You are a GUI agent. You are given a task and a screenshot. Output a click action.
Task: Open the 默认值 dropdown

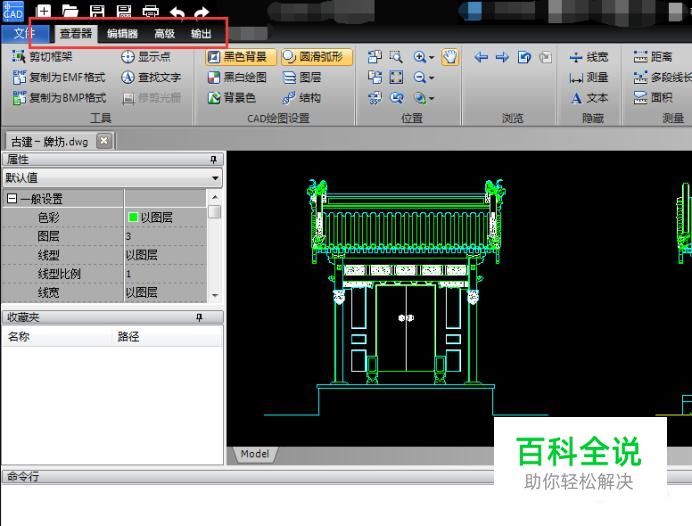(x=113, y=178)
